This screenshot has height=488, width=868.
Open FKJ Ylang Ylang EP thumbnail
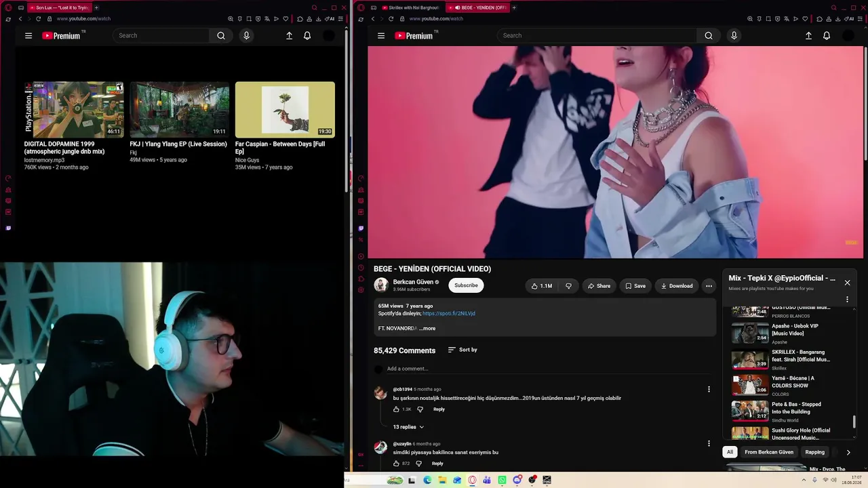[180, 110]
